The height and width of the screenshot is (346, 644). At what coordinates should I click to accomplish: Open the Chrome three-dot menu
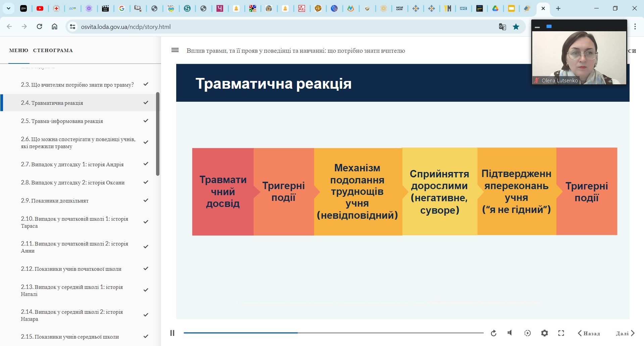coord(635,27)
